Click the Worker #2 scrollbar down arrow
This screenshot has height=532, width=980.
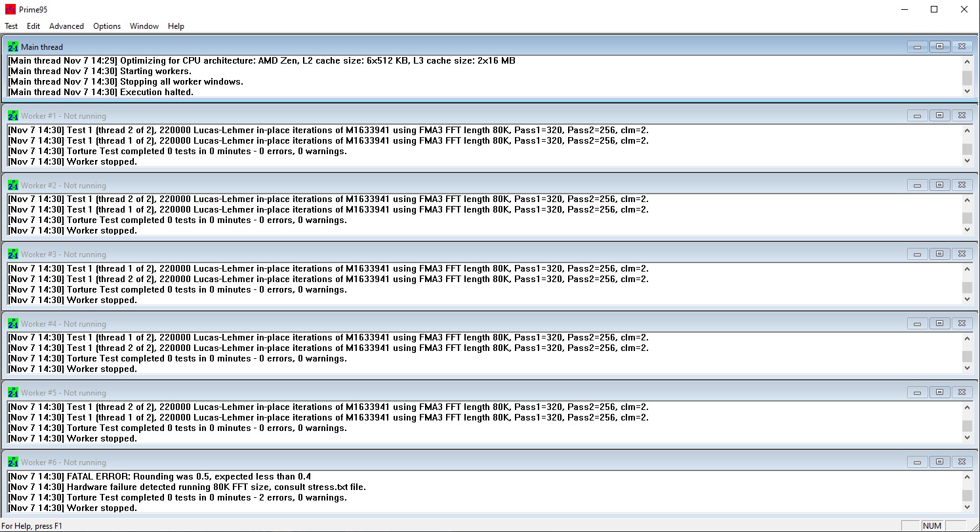tap(967, 230)
